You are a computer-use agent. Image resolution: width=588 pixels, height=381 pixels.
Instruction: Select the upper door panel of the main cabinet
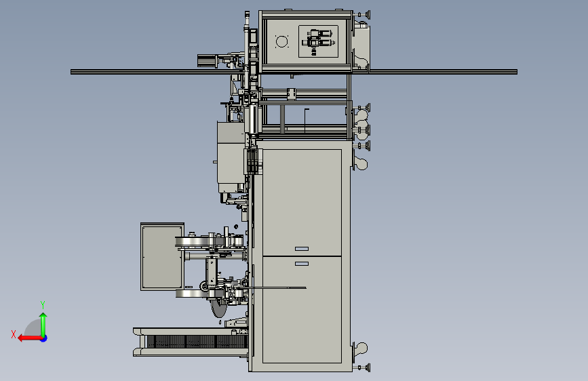(302, 203)
